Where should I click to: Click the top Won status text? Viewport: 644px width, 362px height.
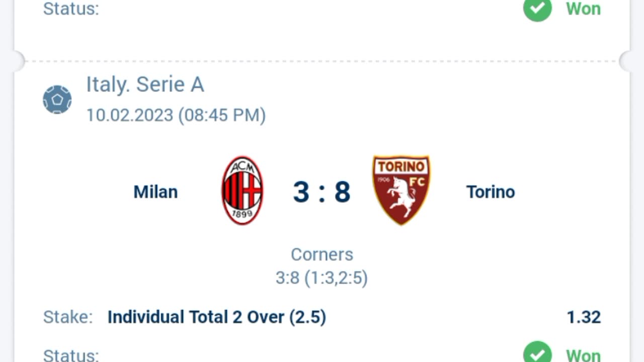pos(583,9)
